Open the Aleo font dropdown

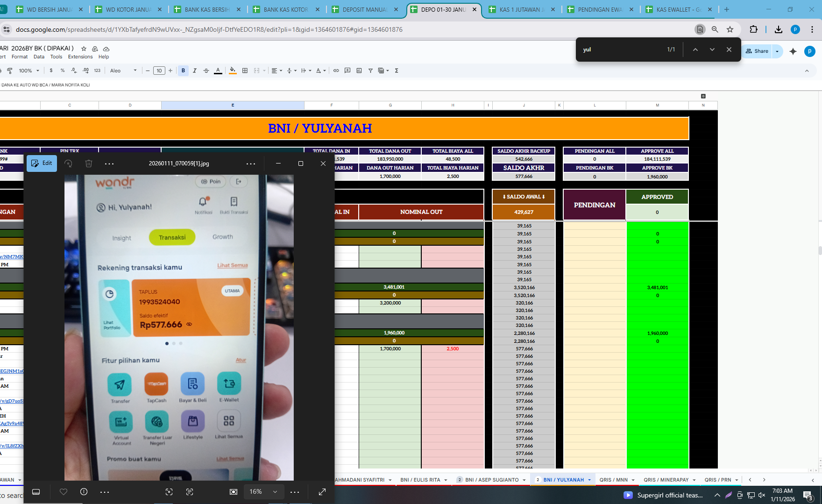(x=123, y=71)
